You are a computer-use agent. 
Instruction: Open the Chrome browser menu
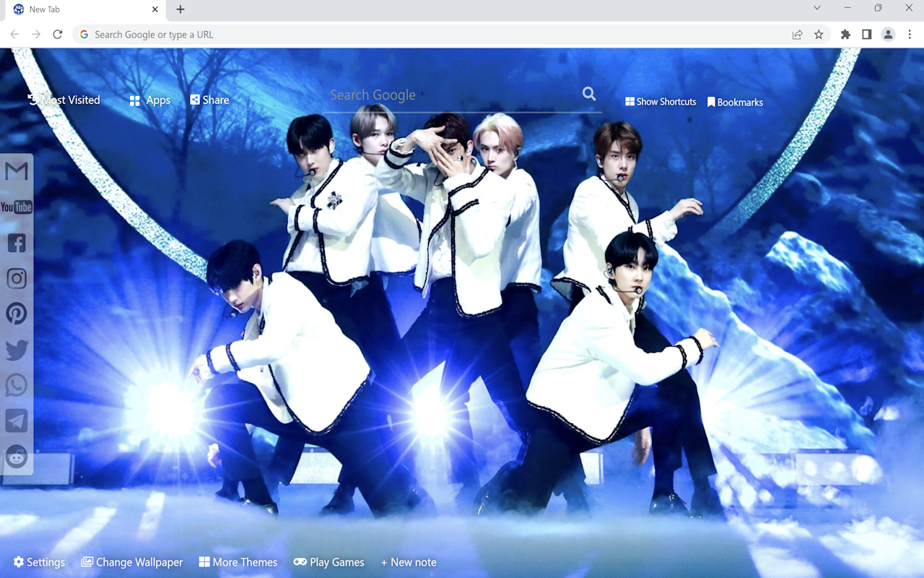point(909,34)
